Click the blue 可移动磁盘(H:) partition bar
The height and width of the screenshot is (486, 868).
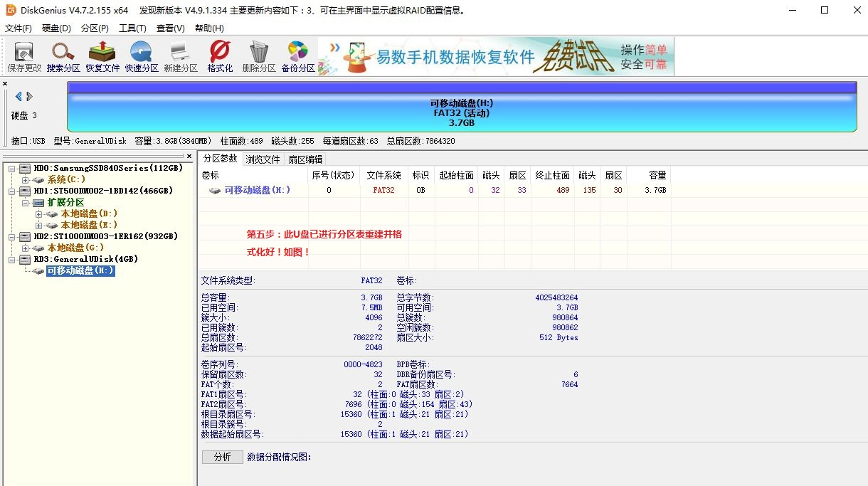tap(462, 107)
